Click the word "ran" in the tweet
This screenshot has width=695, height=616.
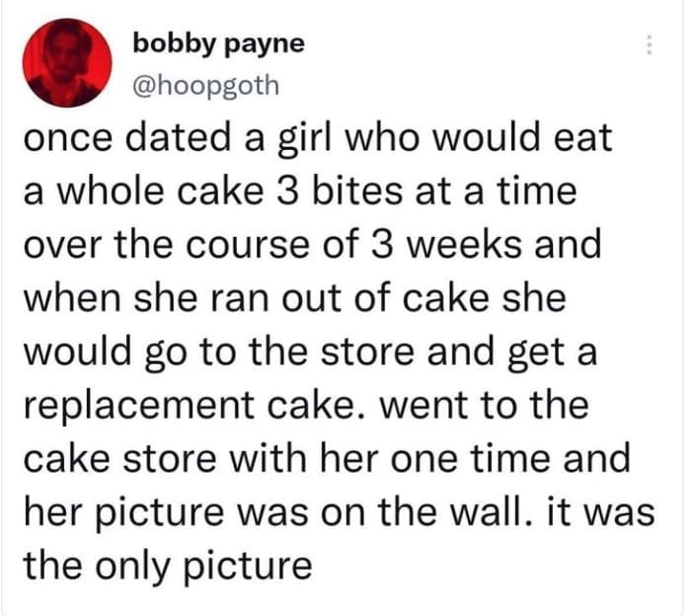point(241,298)
